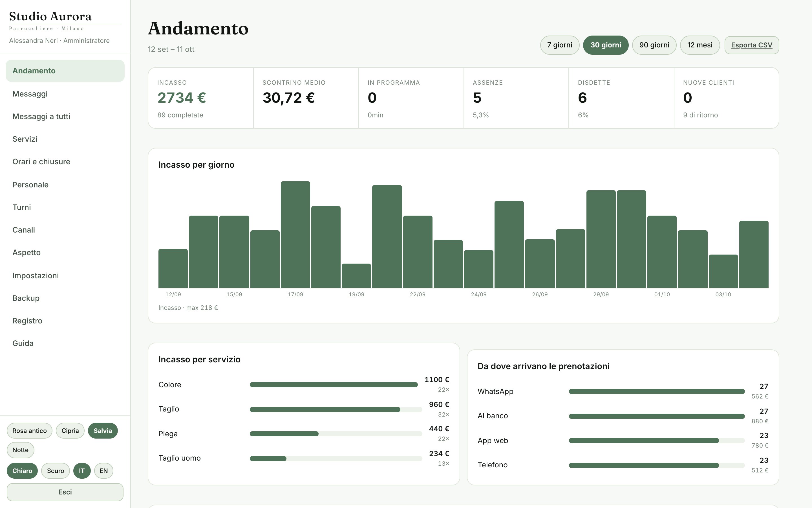Navigate to Personale
This screenshot has width=812, height=508.
click(65, 185)
